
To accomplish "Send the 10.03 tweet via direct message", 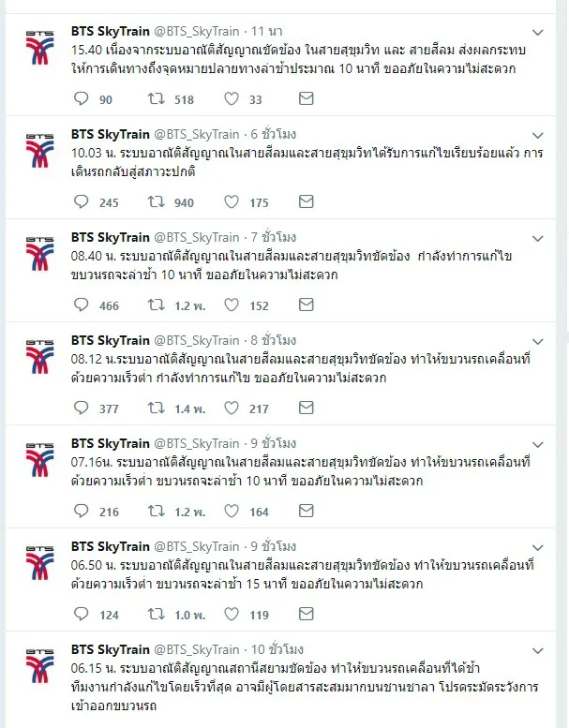I will 306,202.
